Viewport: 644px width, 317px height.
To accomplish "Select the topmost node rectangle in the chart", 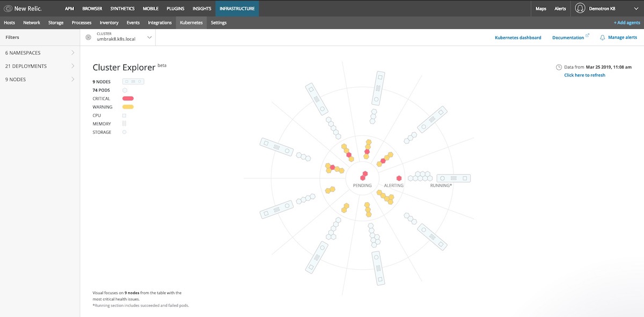I will (378, 88).
